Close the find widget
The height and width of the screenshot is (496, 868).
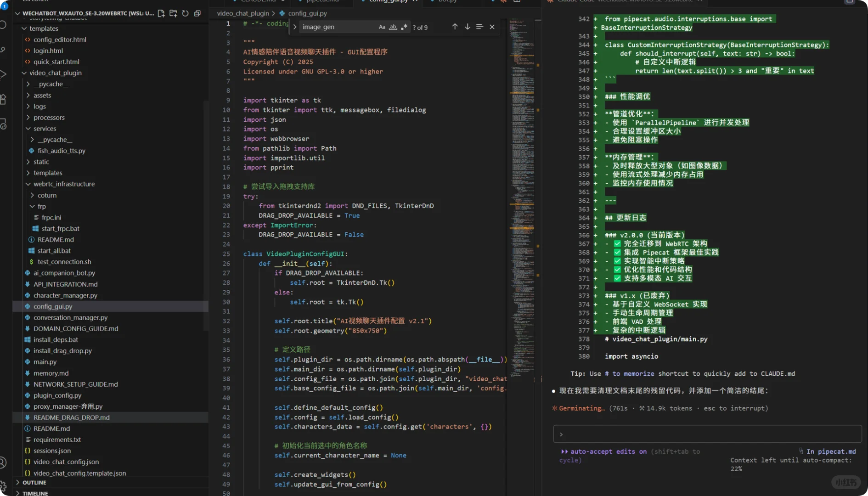492,27
